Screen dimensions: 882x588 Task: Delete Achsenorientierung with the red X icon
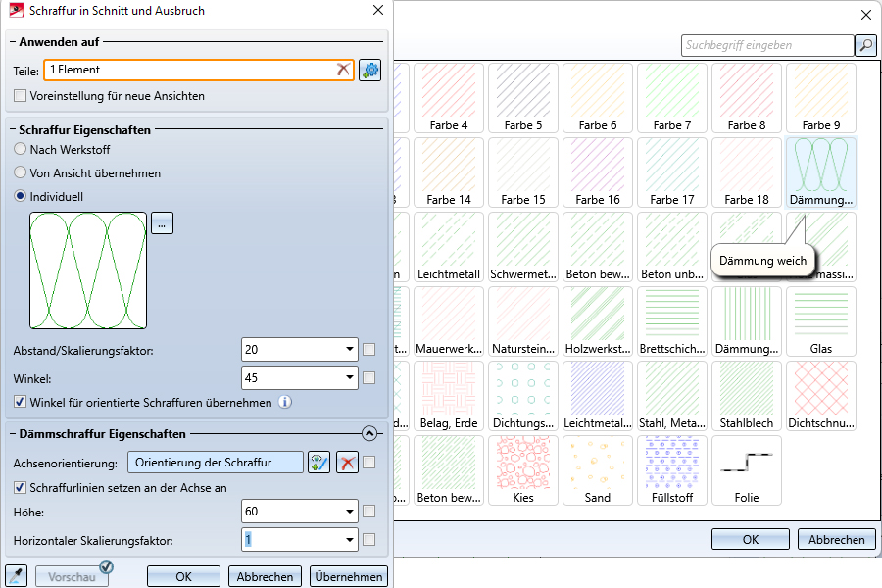(346, 463)
